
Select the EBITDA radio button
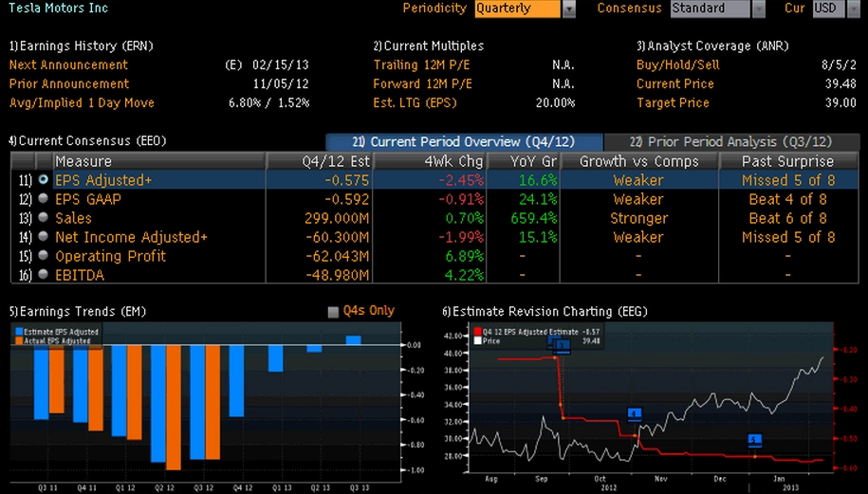click(44, 274)
